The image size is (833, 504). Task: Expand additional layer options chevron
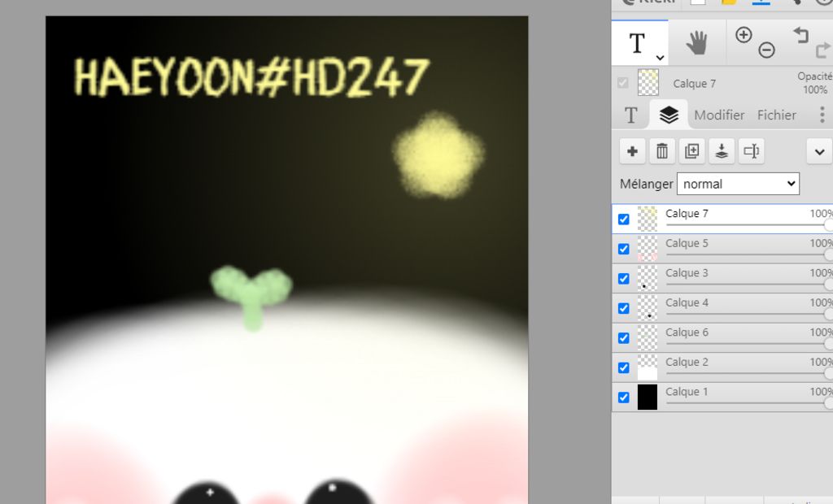(819, 152)
